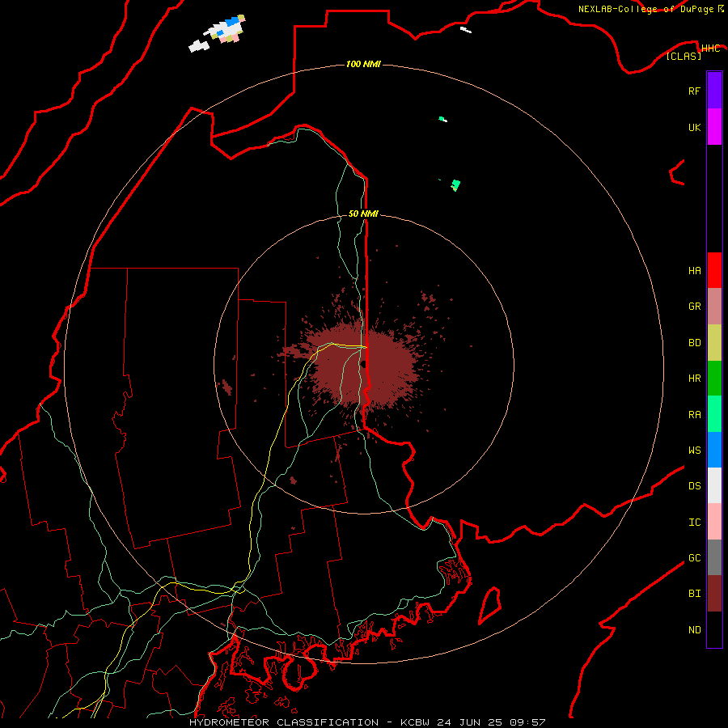Click the HYDROMETEOR CLASSIFICATION title text
Image resolution: width=728 pixels, height=728 pixels.
coord(284,722)
